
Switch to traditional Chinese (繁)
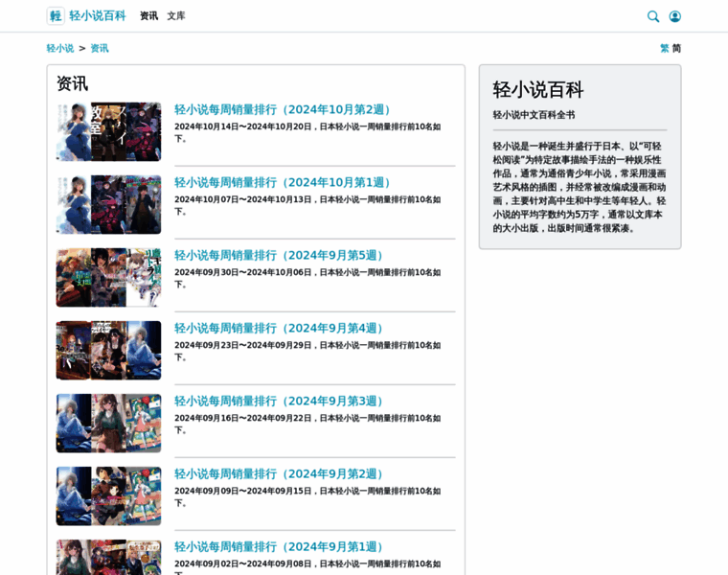coord(665,48)
